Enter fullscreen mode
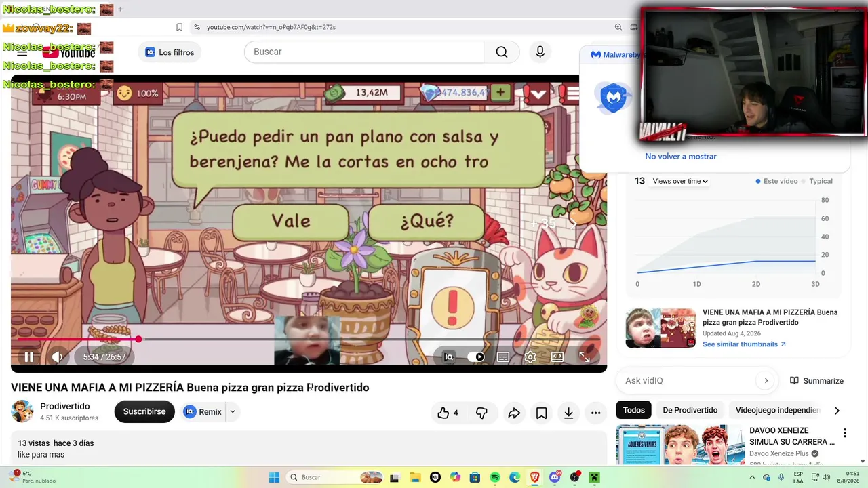 pyautogui.click(x=584, y=357)
